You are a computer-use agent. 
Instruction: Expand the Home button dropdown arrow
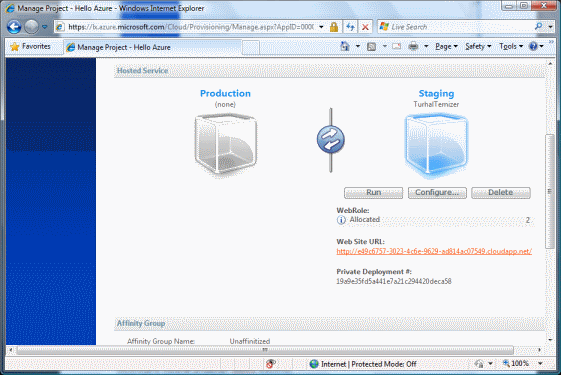(x=357, y=46)
